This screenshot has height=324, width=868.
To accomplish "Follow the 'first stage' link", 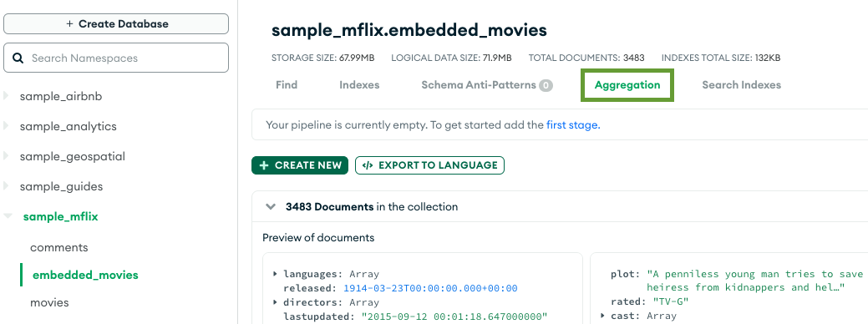I will (573, 125).
